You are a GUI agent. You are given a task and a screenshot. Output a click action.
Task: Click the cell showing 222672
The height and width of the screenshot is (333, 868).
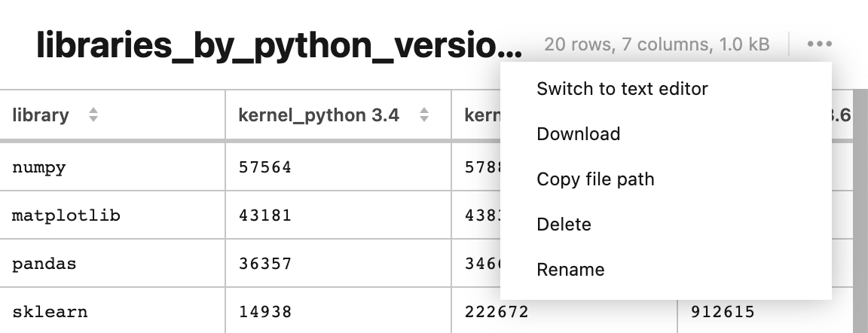click(x=496, y=312)
